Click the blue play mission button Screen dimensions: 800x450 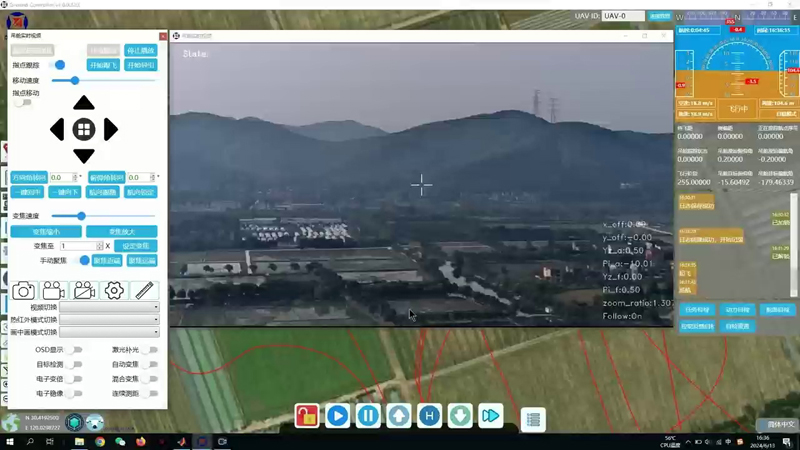pos(337,416)
